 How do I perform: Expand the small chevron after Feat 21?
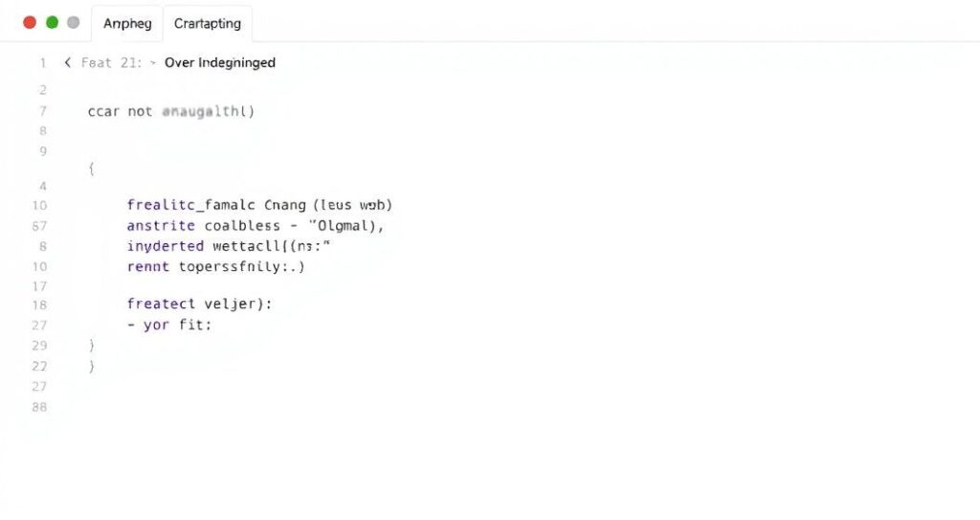(153, 63)
